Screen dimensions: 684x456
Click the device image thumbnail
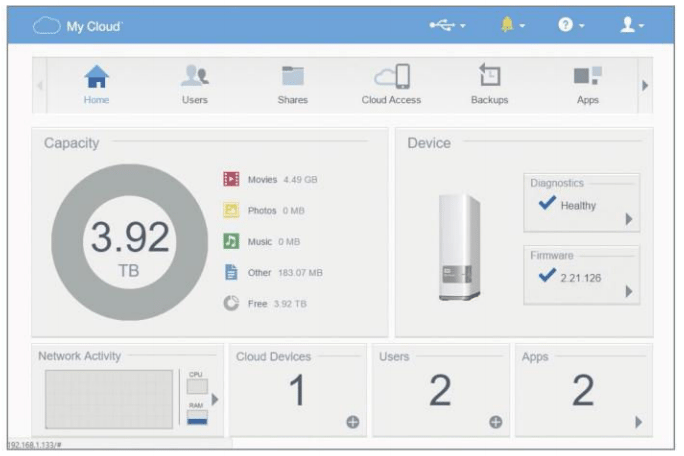click(459, 247)
